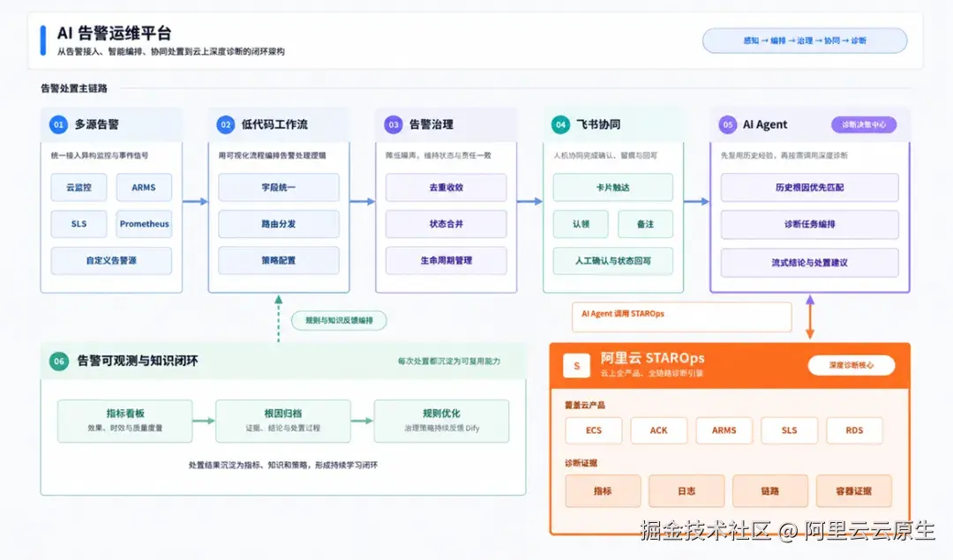This screenshot has width=953, height=560.
Task: Open the 诊断任务编排 box
Action: click(809, 224)
